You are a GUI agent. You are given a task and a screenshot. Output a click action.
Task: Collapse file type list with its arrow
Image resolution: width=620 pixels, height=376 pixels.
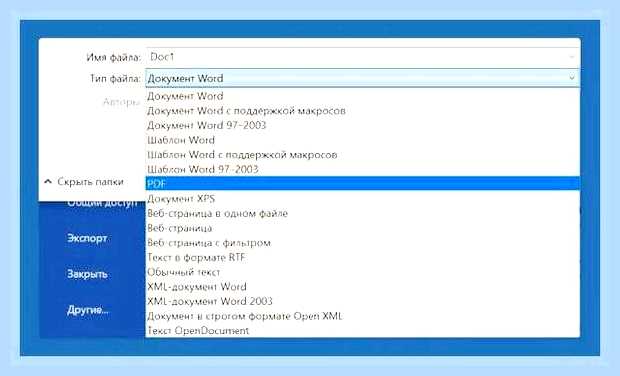tap(572, 78)
